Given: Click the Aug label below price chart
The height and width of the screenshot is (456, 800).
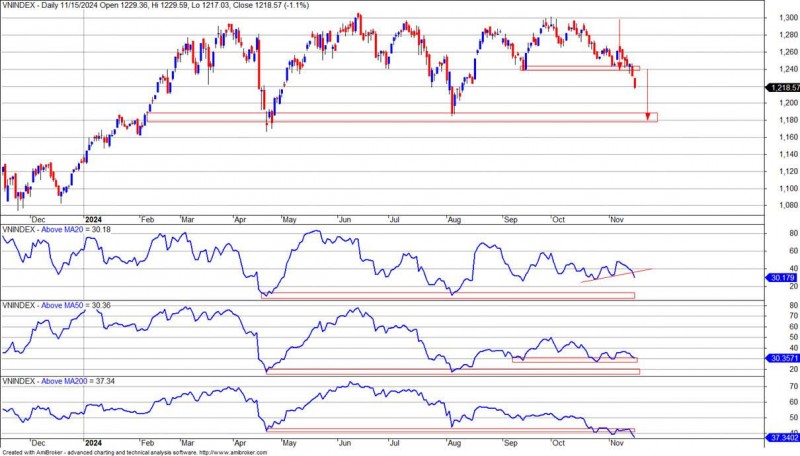Looking at the screenshot, I should [455, 217].
